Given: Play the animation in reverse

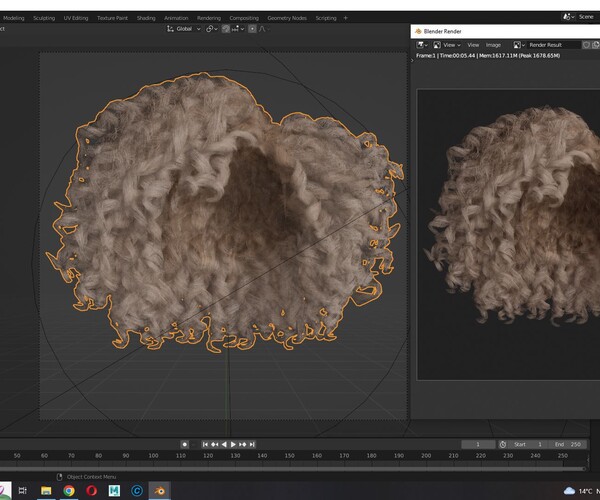Looking at the screenshot, I should tap(224, 444).
